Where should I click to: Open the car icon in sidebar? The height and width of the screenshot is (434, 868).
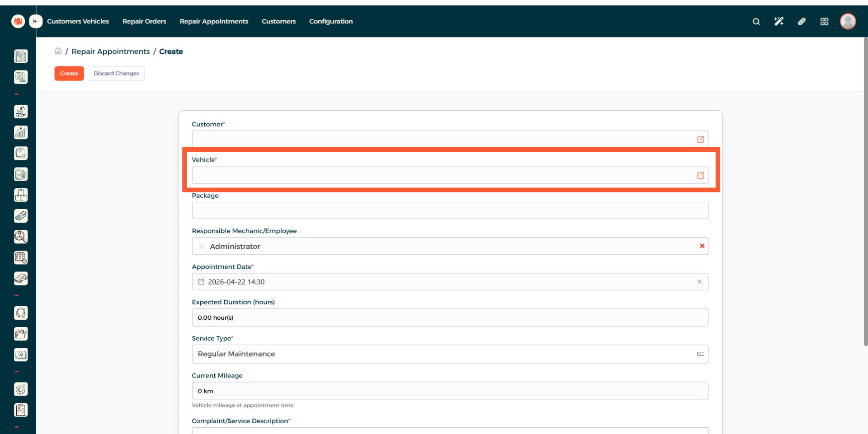pyautogui.click(x=21, y=278)
